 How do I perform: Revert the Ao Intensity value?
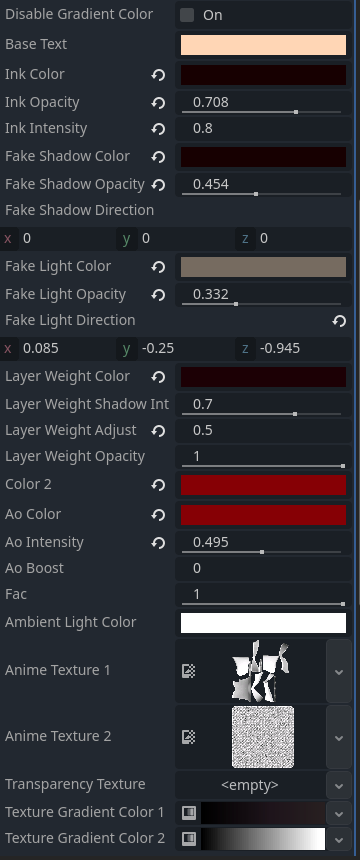[159, 543]
